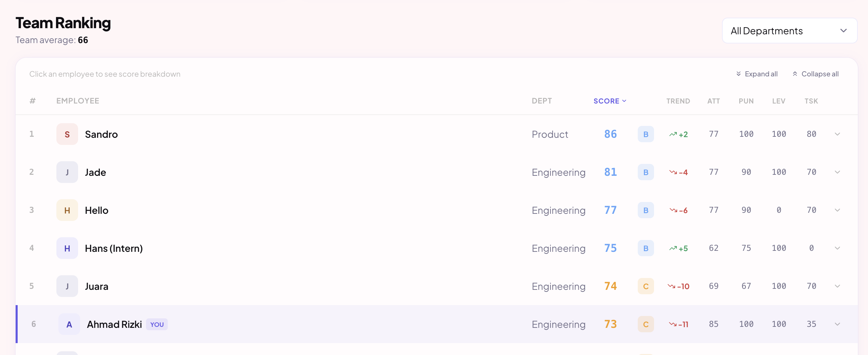Expand Ahmad Rizki's score breakdown chevron
This screenshot has height=355, width=868.
[837, 324]
